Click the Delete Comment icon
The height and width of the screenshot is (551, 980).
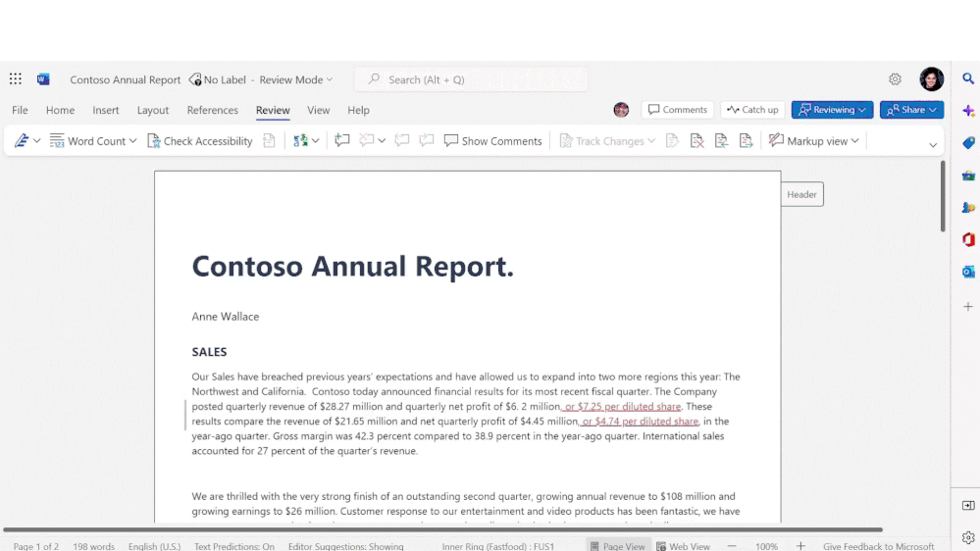click(367, 141)
